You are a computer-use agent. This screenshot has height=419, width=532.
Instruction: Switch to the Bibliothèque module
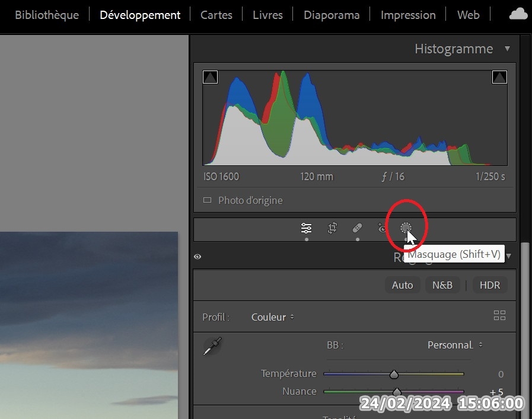coord(47,15)
